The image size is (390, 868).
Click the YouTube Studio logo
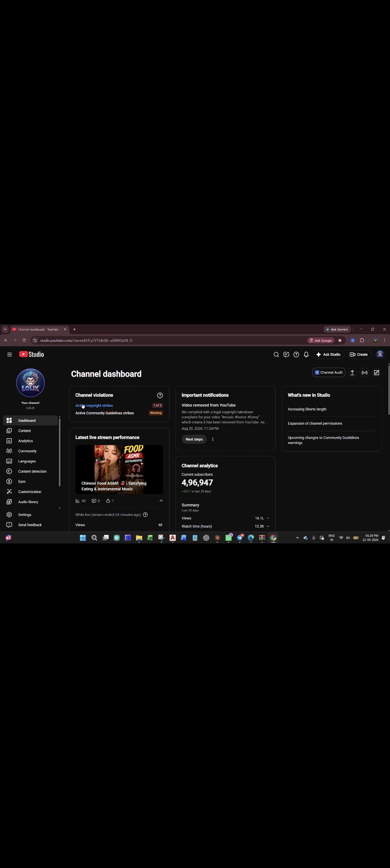tap(31, 354)
